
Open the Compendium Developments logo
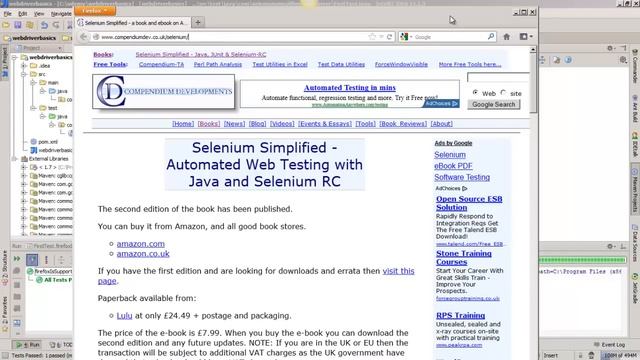[x=164, y=91]
